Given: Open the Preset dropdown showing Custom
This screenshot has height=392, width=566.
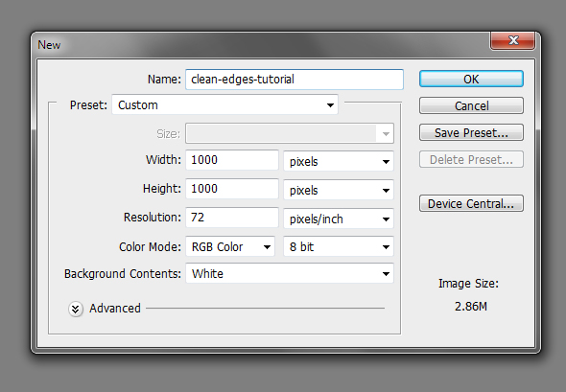Looking at the screenshot, I should tap(224, 104).
